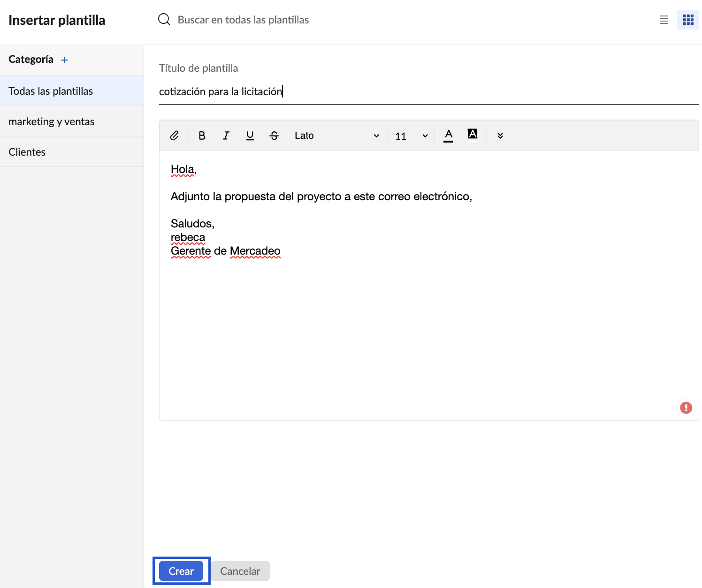This screenshot has height=588, width=702.
Task: Open marketing y ventas category
Action: (52, 121)
